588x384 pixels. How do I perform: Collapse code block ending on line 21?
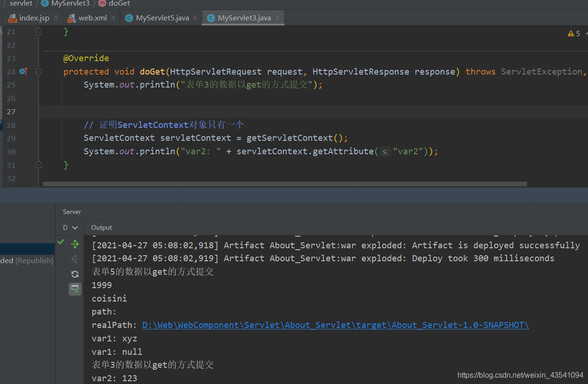[39, 31]
